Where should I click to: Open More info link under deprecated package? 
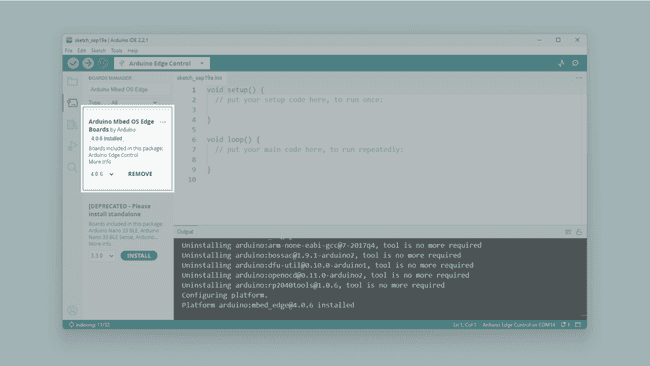point(99,244)
